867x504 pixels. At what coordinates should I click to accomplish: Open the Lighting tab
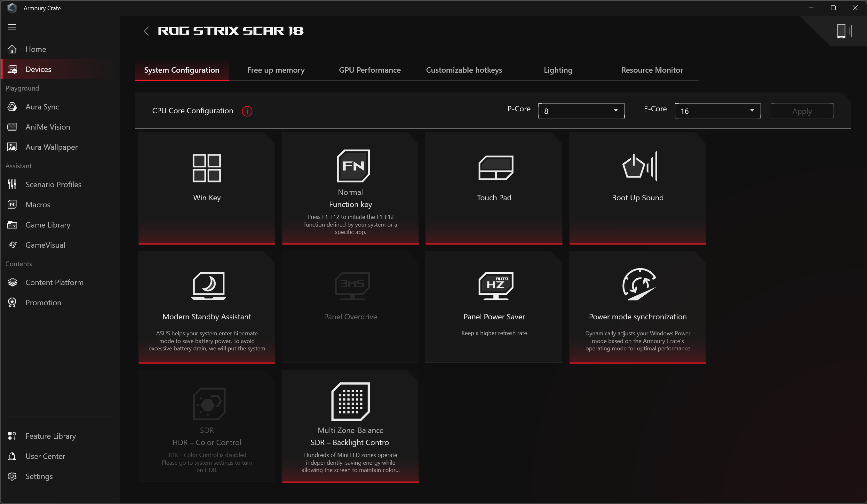(558, 70)
